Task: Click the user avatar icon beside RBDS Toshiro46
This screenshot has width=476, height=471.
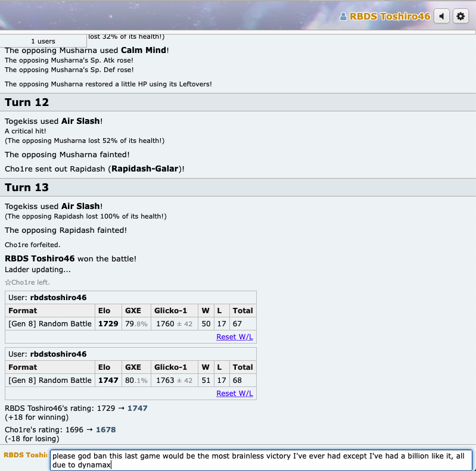Action: coord(343,17)
